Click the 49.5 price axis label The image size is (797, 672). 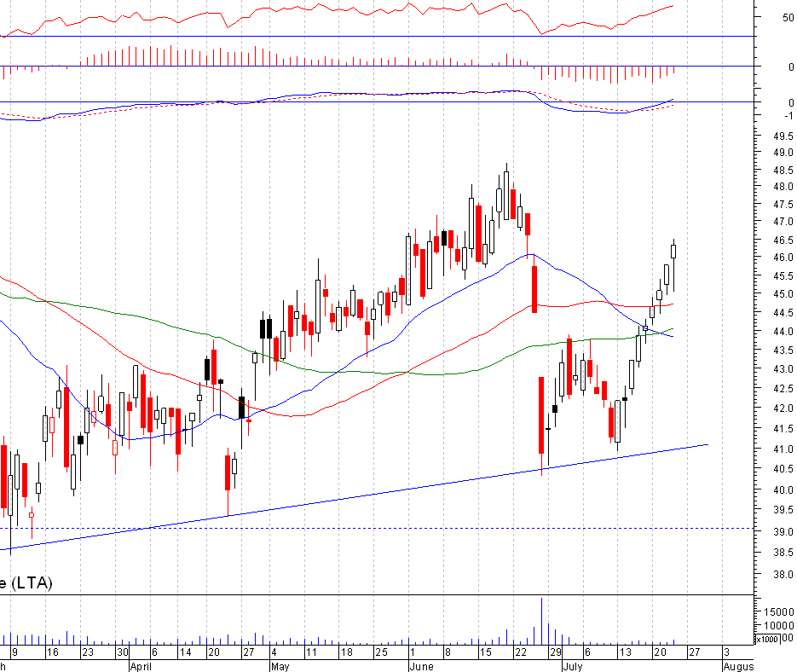click(x=783, y=136)
